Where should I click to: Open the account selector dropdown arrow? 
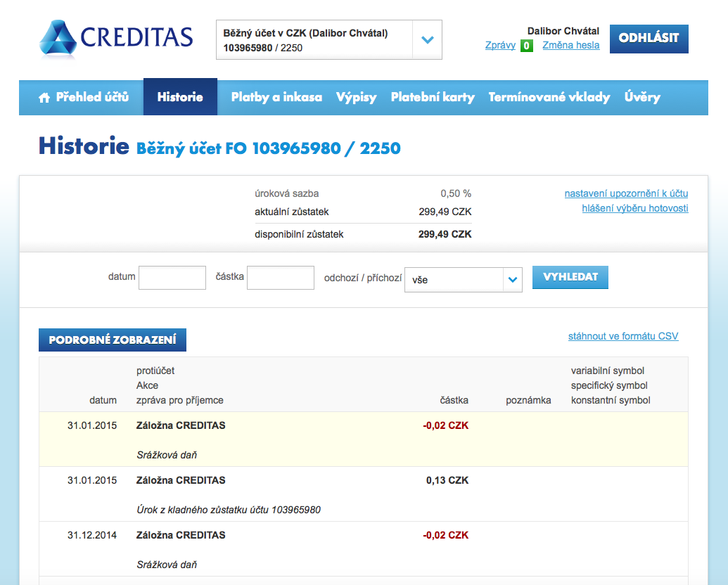coord(427,40)
